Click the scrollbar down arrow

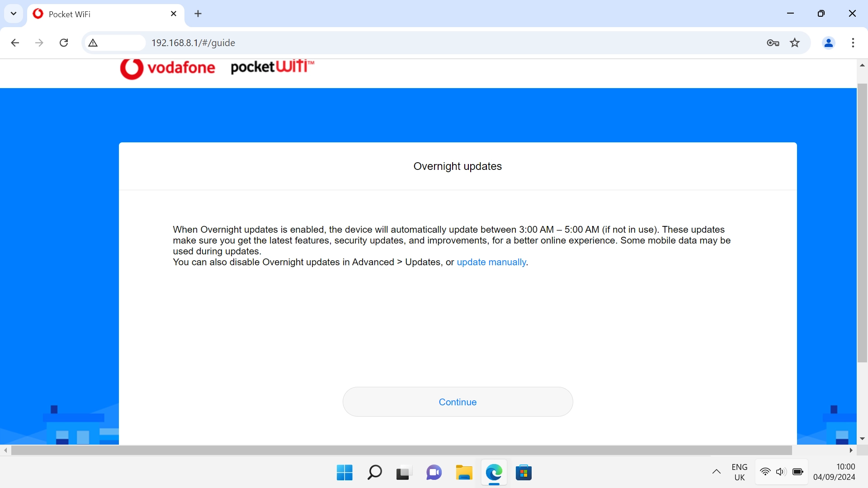(862, 438)
